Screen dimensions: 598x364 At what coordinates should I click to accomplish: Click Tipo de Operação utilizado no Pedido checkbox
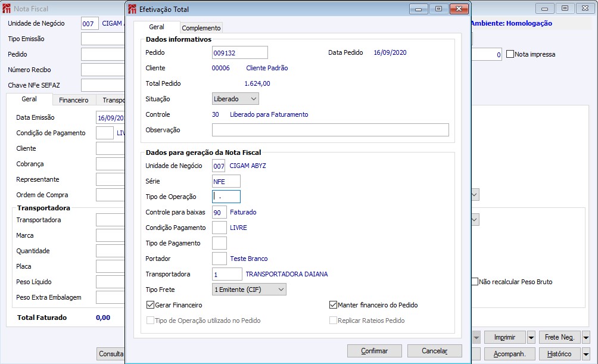(150, 320)
